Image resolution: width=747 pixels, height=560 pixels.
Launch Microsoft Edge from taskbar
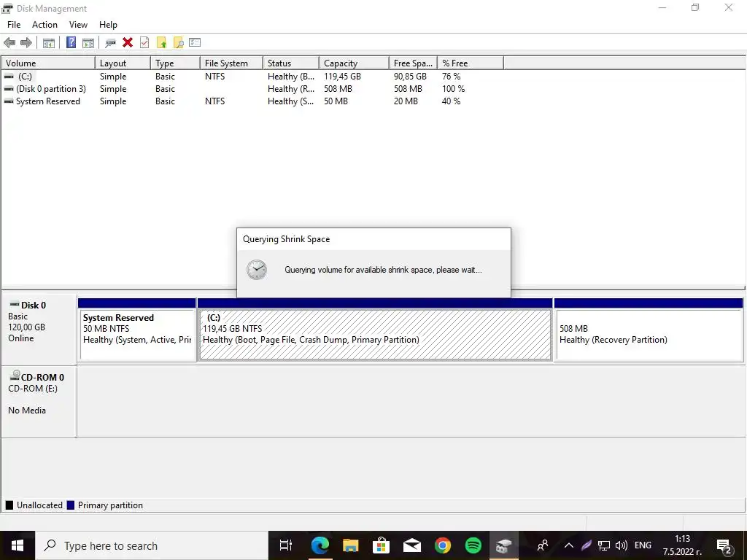(x=320, y=545)
